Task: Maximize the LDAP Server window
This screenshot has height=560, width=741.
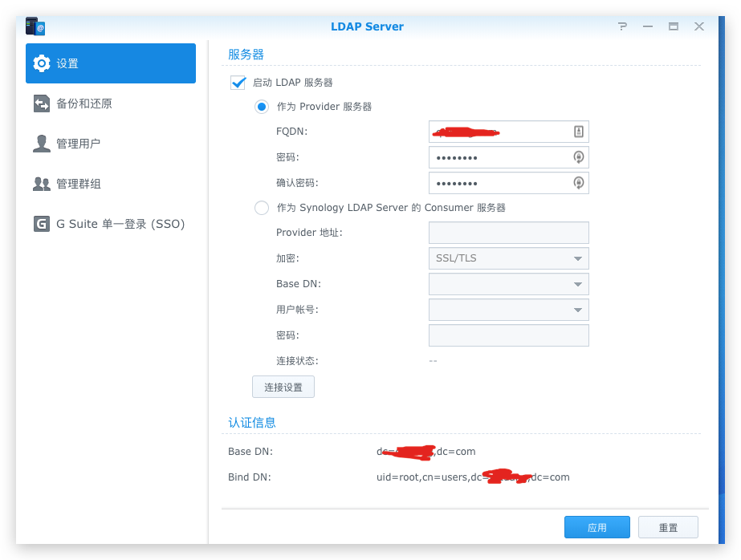Action: click(x=674, y=26)
